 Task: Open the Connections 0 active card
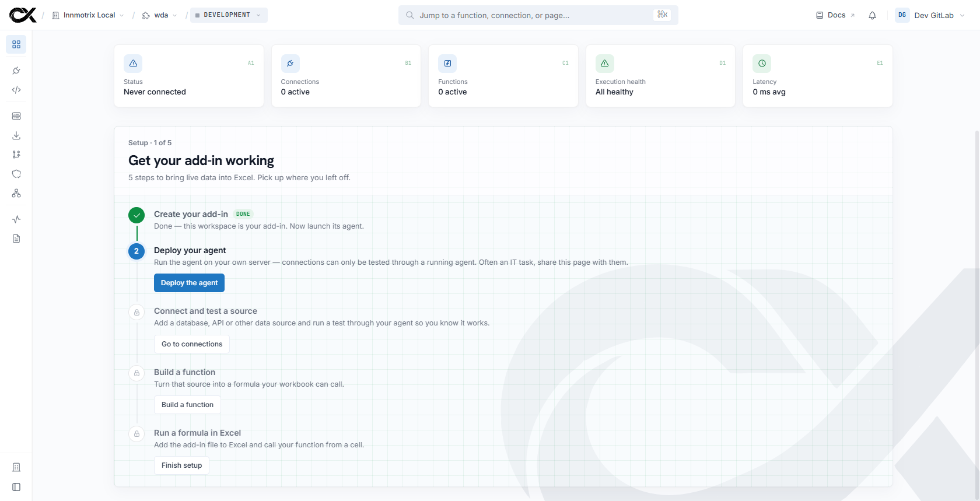point(346,76)
